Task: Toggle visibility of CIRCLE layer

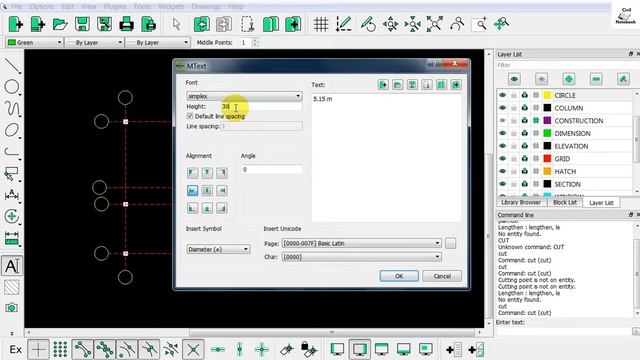Action: click(x=502, y=95)
